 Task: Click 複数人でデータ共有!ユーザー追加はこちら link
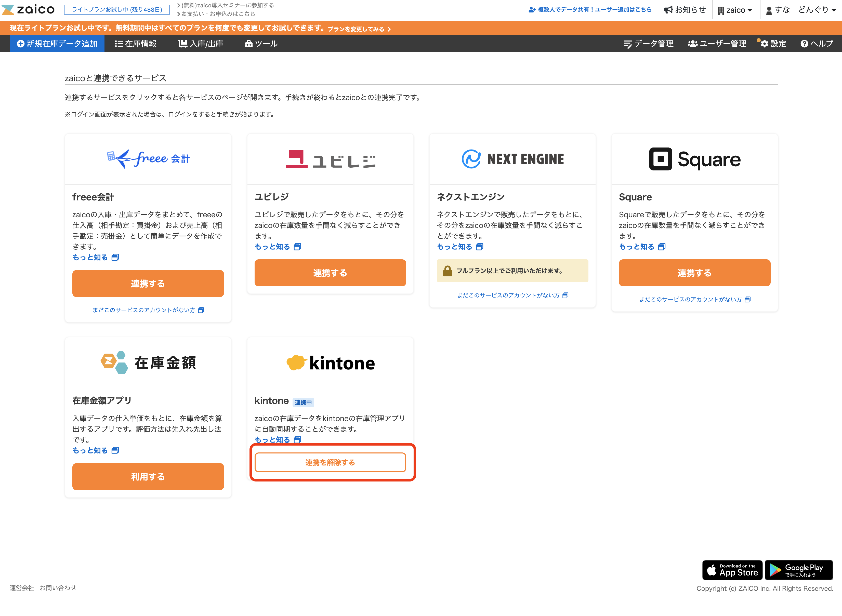coord(590,10)
